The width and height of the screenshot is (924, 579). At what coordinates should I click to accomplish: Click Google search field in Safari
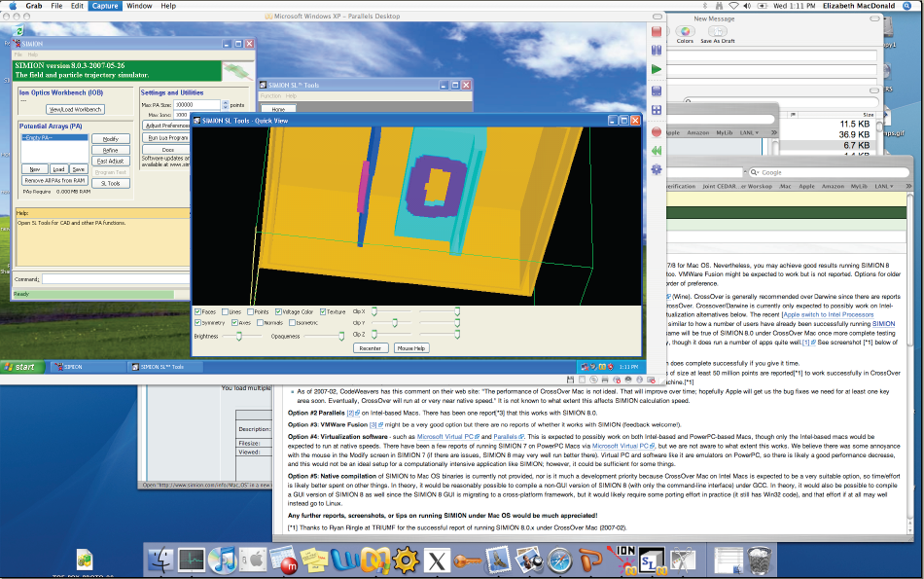(x=829, y=172)
